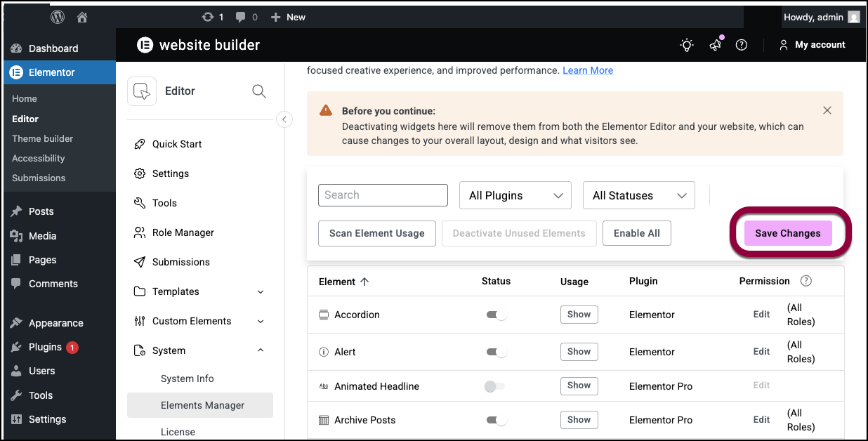Go to site via home icon
Screen dimensions: 868x441
click(82, 17)
